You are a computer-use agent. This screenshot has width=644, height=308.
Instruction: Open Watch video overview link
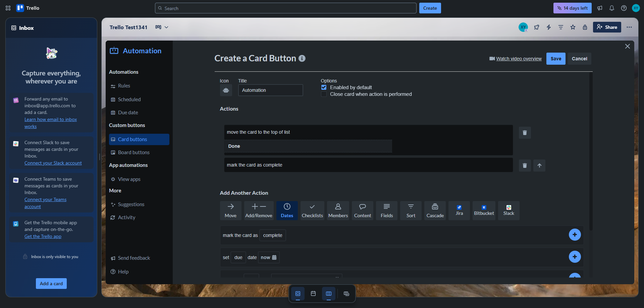[519, 59]
